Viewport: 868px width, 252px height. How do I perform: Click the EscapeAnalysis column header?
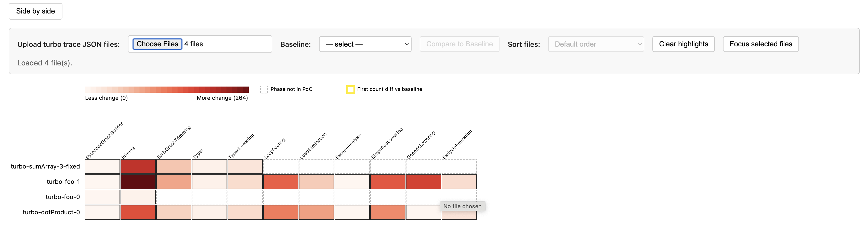tap(348, 146)
